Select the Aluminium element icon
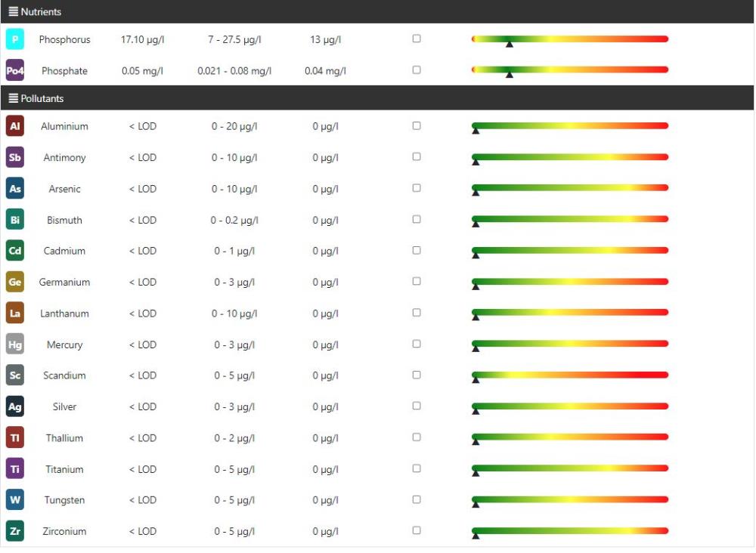The width and height of the screenshot is (756, 553). click(14, 126)
